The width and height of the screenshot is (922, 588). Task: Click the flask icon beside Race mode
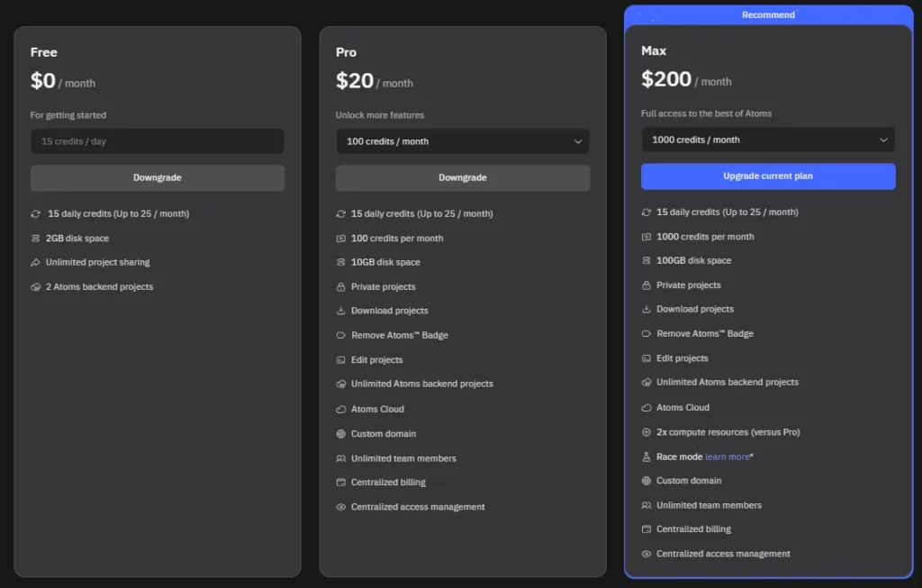click(x=646, y=457)
